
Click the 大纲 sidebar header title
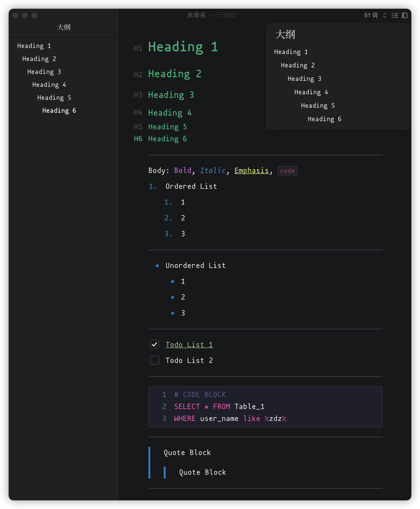click(x=64, y=27)
